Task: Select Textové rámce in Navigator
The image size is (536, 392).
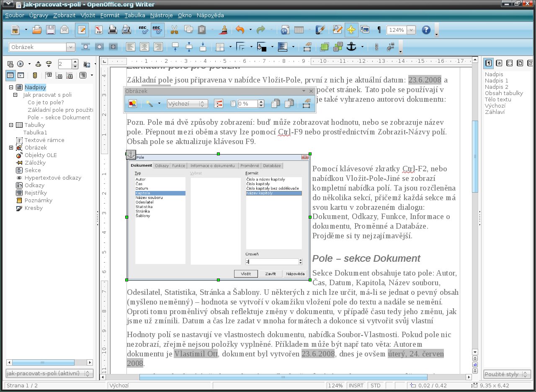Action: tap(44, 140)
